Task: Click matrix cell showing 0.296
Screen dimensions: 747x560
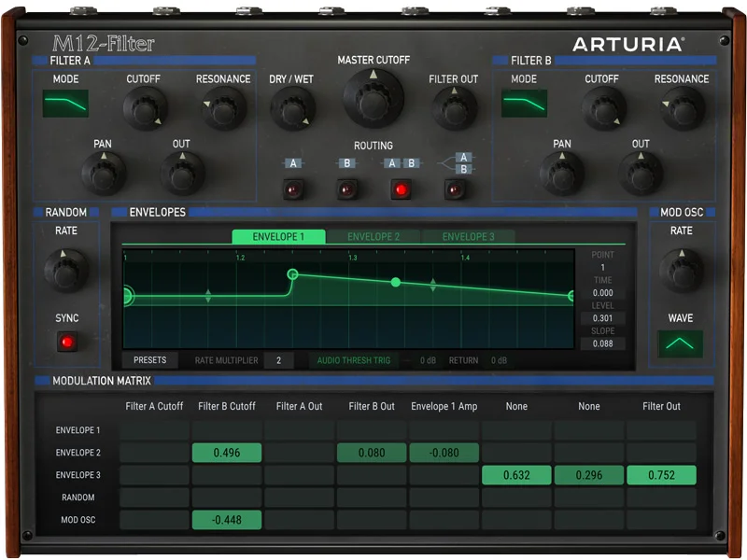Action: point(589,475)
